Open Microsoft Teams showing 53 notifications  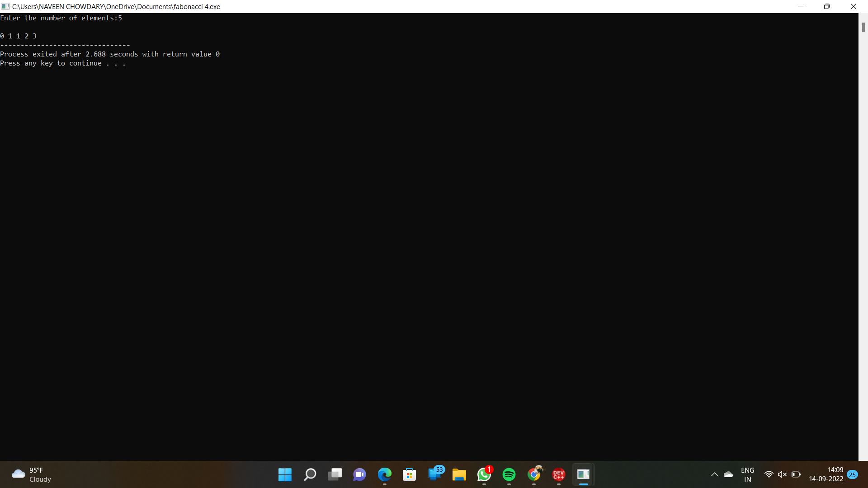(x=434, y=474)
